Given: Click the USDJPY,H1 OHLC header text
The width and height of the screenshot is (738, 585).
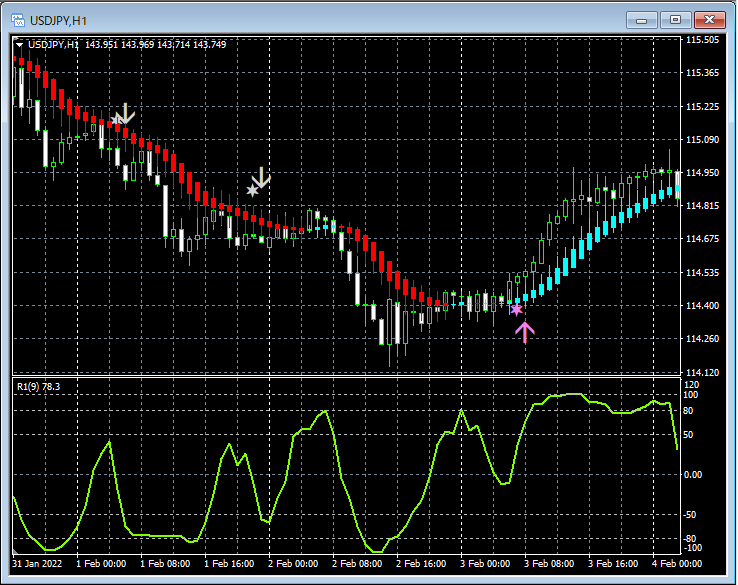Looking at the screenshot, I should [127, 45].
